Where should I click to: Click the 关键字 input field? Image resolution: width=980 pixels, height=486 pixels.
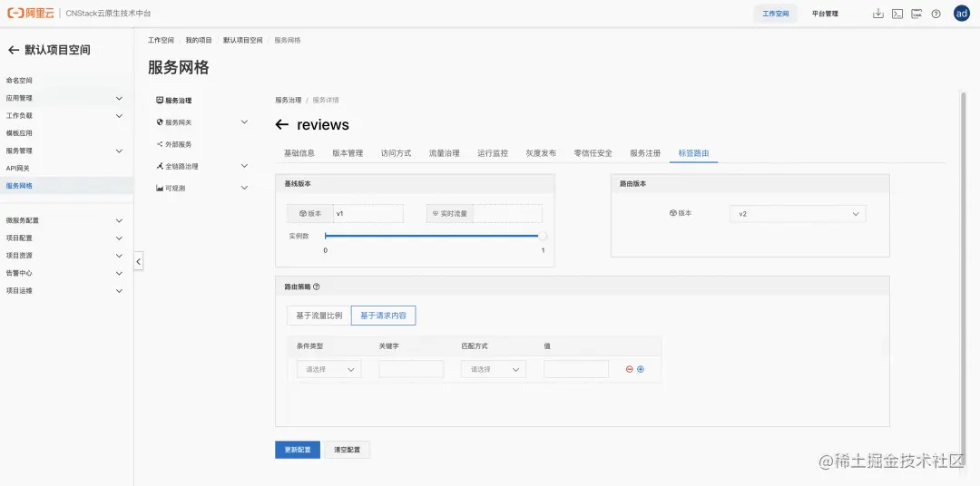coord(411,369)
